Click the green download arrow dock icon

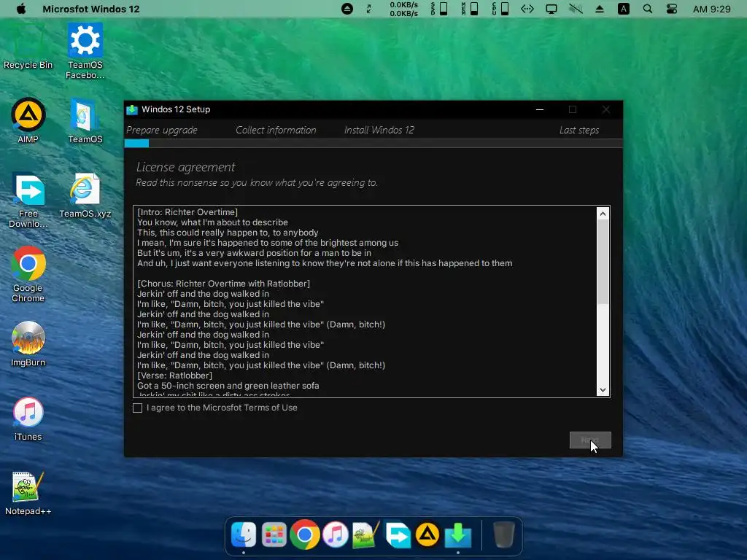(458, 534)
